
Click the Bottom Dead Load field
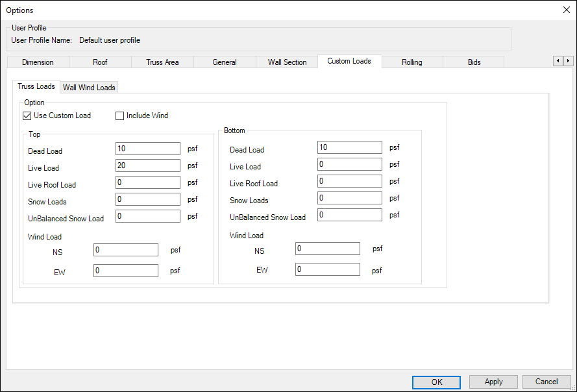pyautogui.click(x=350, y=148)
